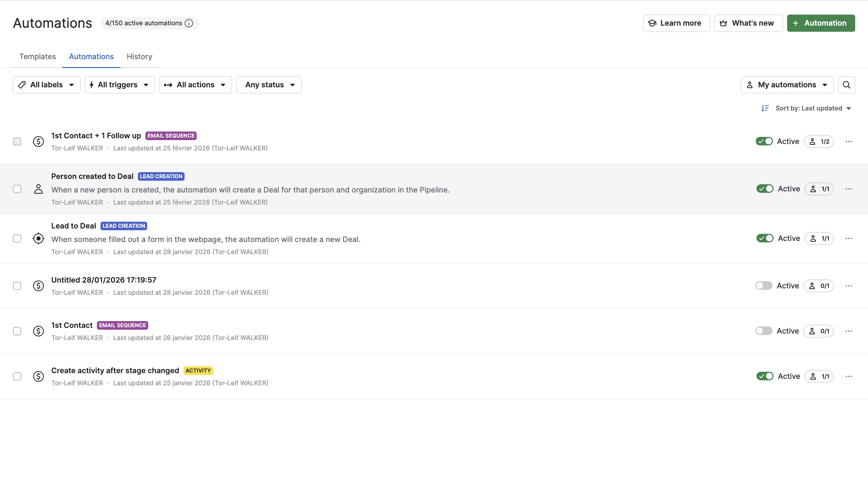
Task: Click the Learn more button
Action: [x=676, y=23]
